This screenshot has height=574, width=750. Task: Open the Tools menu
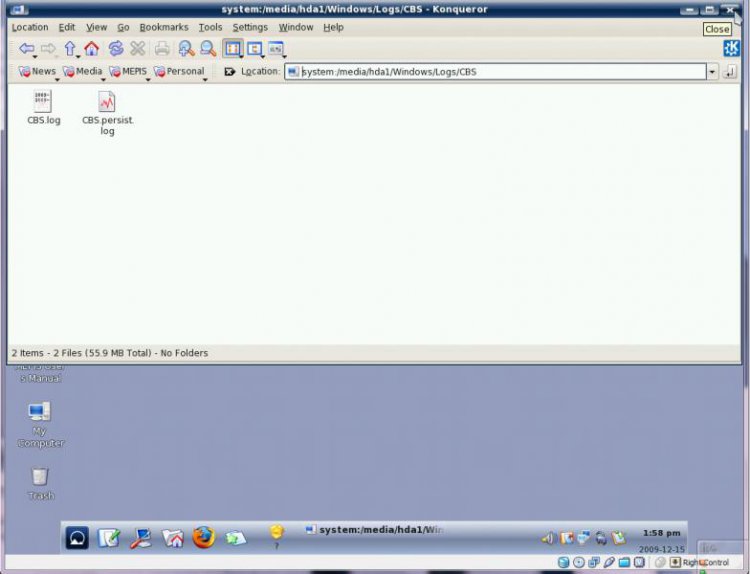coord(210,27)
